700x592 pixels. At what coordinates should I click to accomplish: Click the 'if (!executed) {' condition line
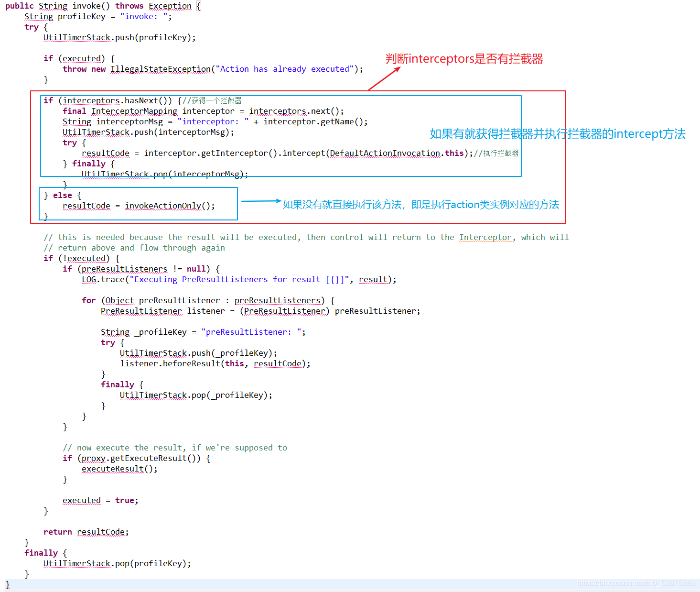pyautogui.click(x=81, y=258)
